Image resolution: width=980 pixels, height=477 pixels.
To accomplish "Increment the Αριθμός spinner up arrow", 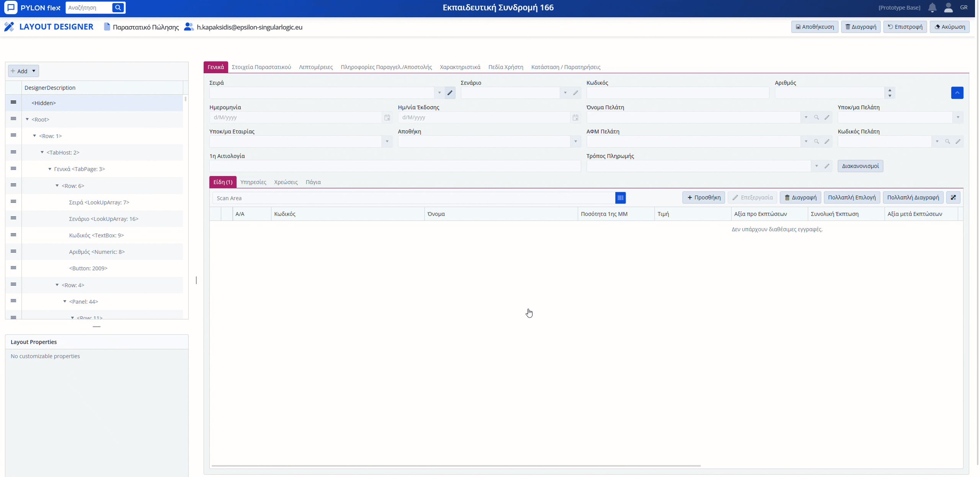I will click(x=890, y=90).
